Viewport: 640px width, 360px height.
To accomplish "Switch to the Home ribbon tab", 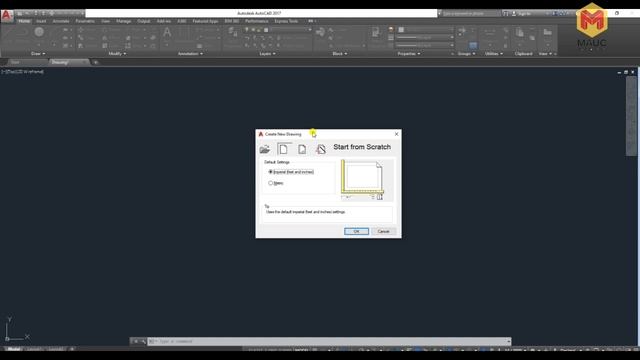I will [x=24, y=21].
